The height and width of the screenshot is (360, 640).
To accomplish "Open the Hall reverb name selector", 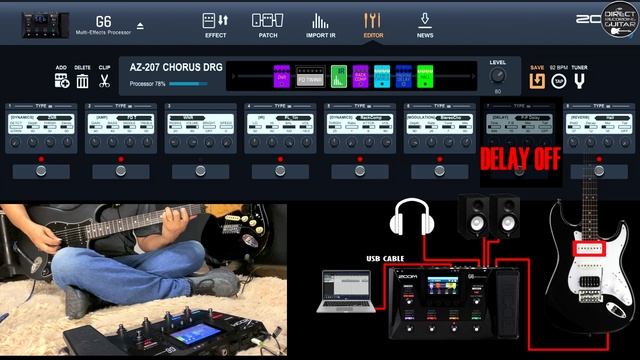I will click(x=612, y=118).
